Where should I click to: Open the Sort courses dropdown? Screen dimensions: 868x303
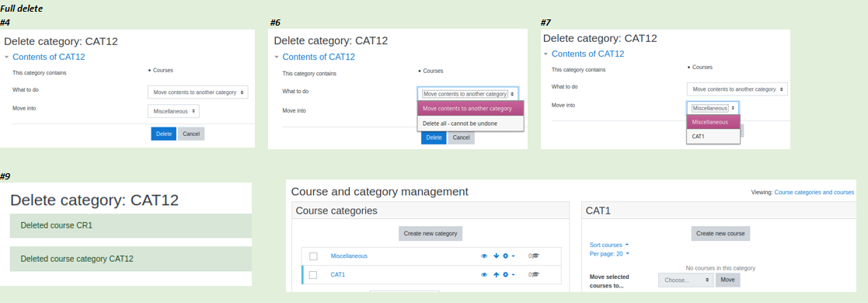(609, 245)
